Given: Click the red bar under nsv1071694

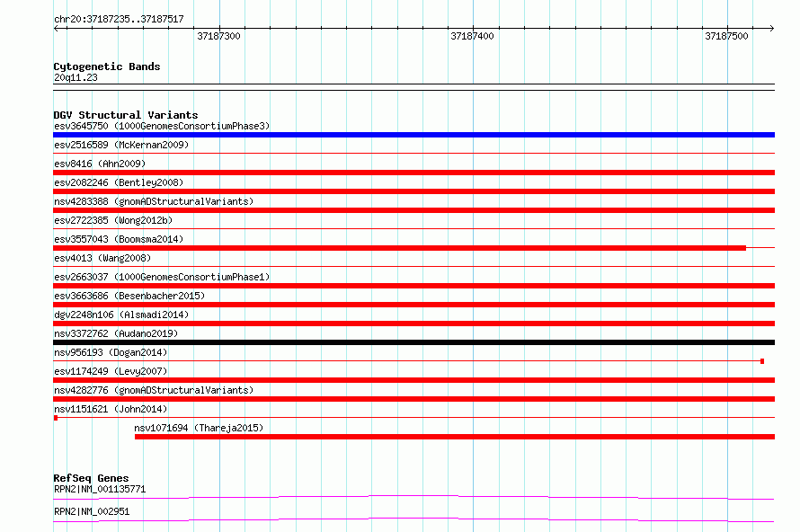Looking at the screenshot, I should 455,437.
